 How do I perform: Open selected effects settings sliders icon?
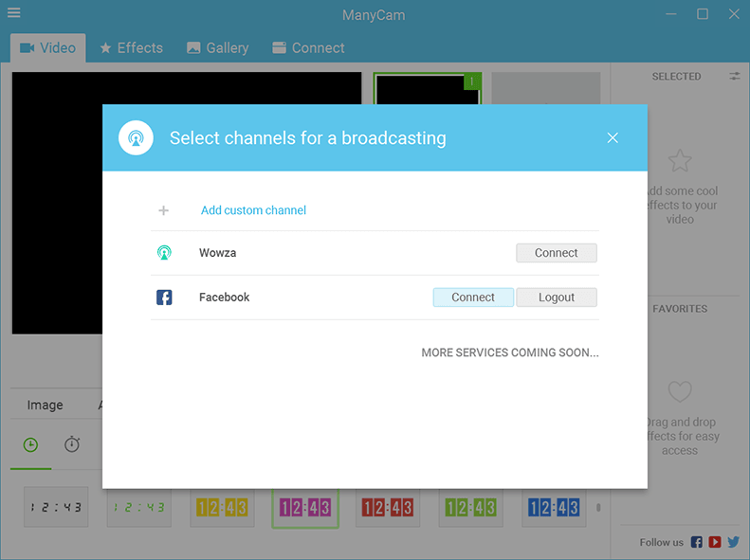tap(735, 77)
